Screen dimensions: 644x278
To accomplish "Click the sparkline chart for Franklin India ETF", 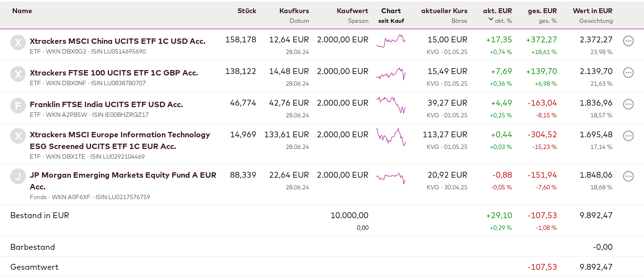I will tap(391, 105).
